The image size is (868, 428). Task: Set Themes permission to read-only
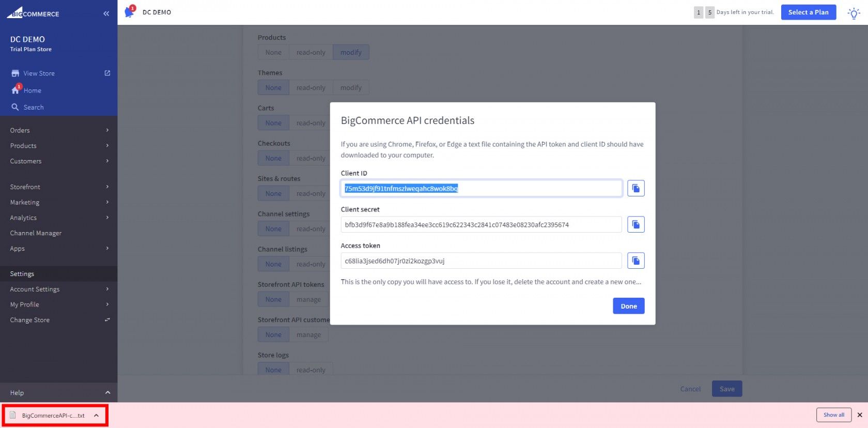click(x=311, y=87)
